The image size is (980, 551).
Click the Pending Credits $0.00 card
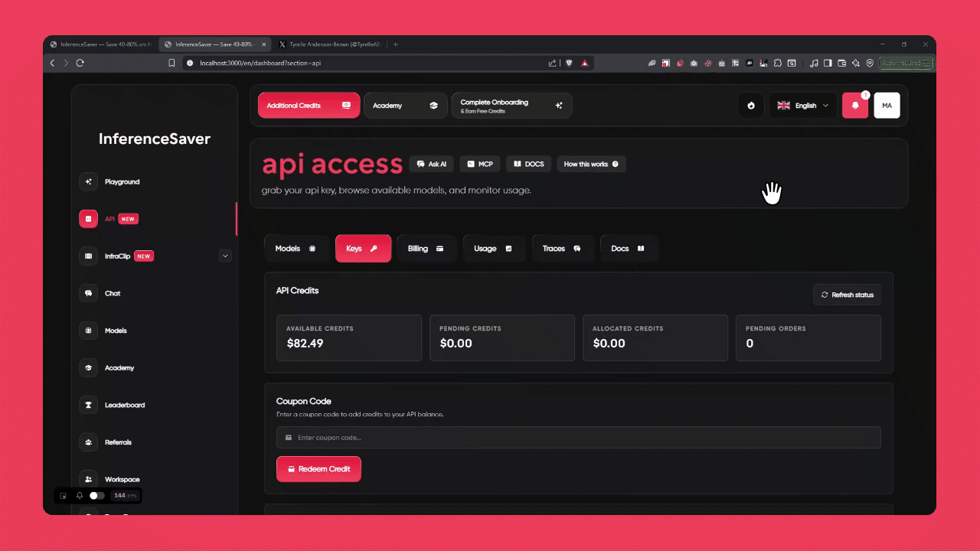tap(502, 337)
